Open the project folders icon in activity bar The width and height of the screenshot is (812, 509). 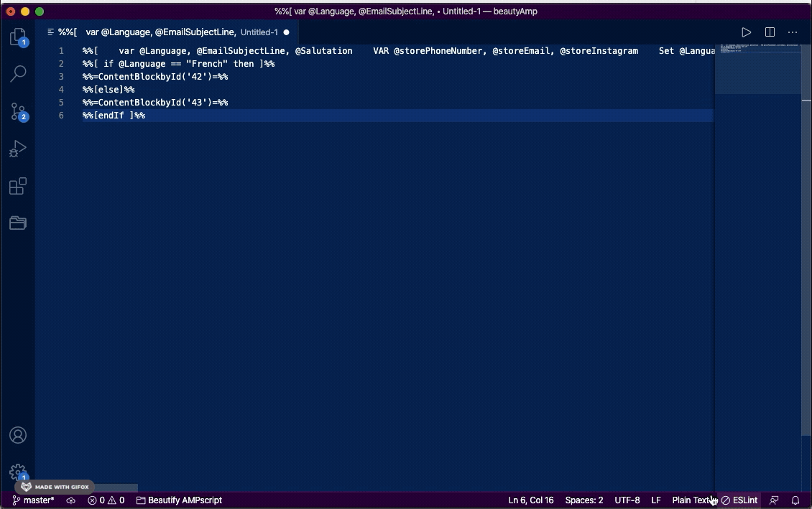coord(18,223)
